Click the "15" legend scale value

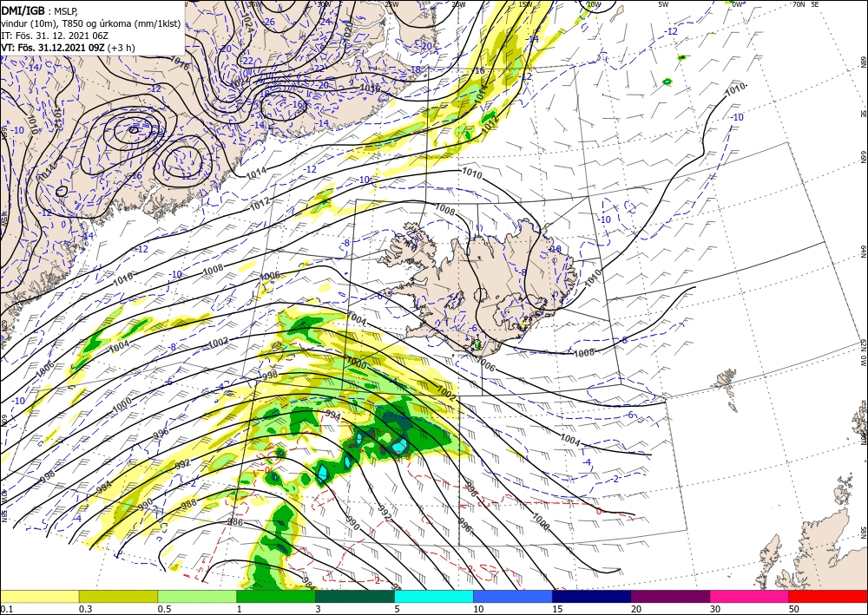tap(557, 609)
